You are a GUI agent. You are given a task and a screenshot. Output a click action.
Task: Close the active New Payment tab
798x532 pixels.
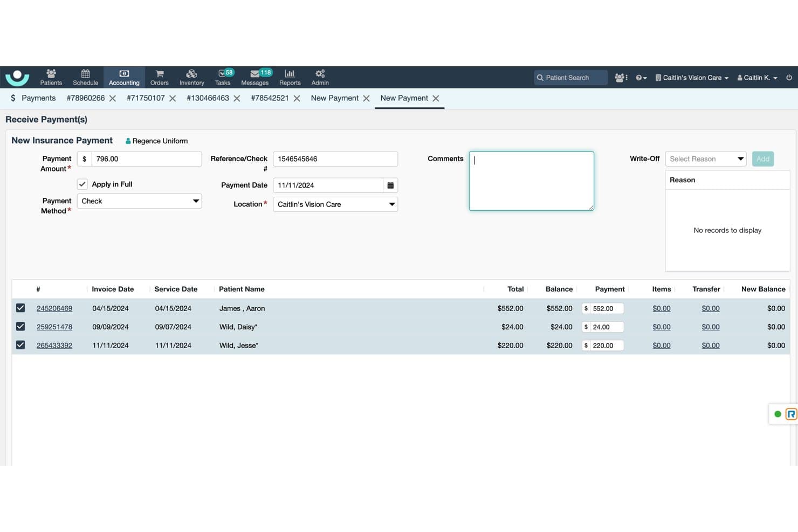[x=436, y=99]
